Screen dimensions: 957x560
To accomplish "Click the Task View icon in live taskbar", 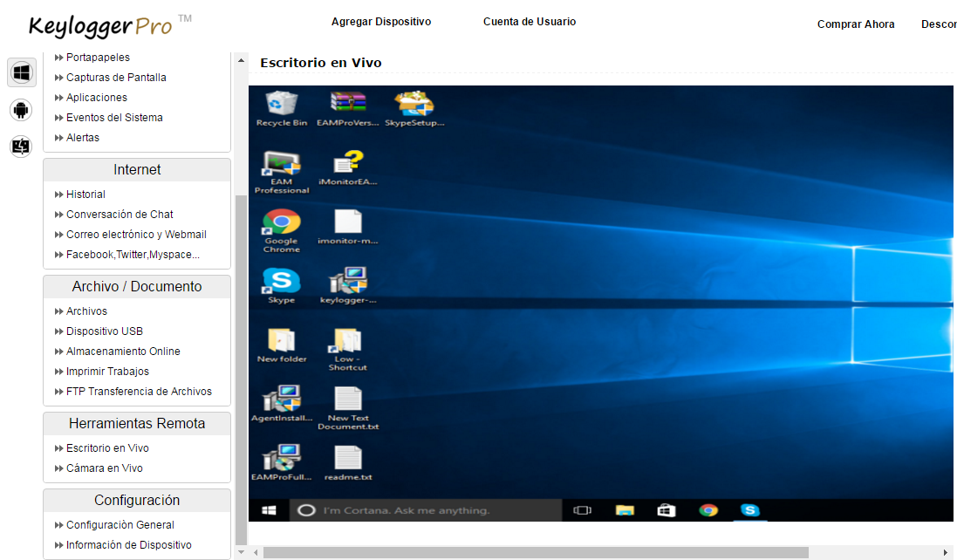I will (x=582, y=510).
